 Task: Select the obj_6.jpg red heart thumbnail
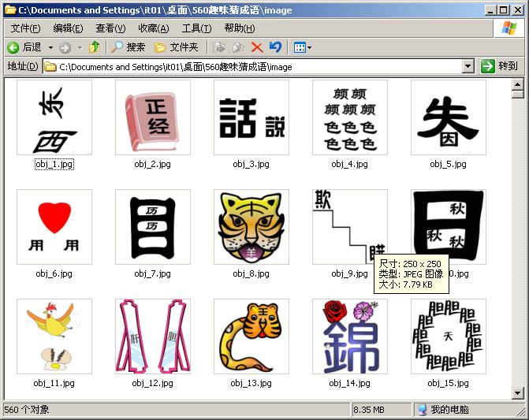(x=54, y=227)
